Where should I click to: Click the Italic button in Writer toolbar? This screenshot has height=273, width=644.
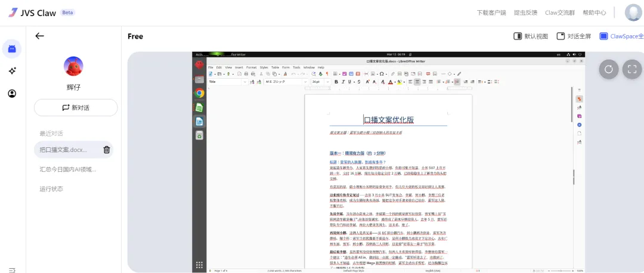[343, 82]
